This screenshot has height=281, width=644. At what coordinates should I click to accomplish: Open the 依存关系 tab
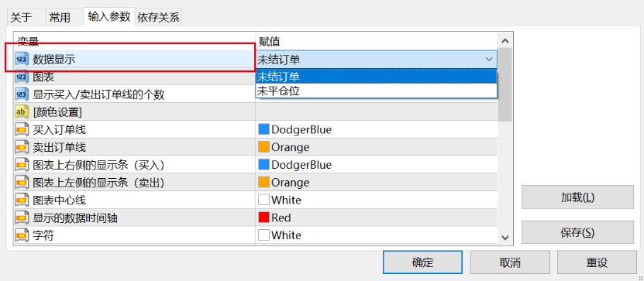(159, 18)
